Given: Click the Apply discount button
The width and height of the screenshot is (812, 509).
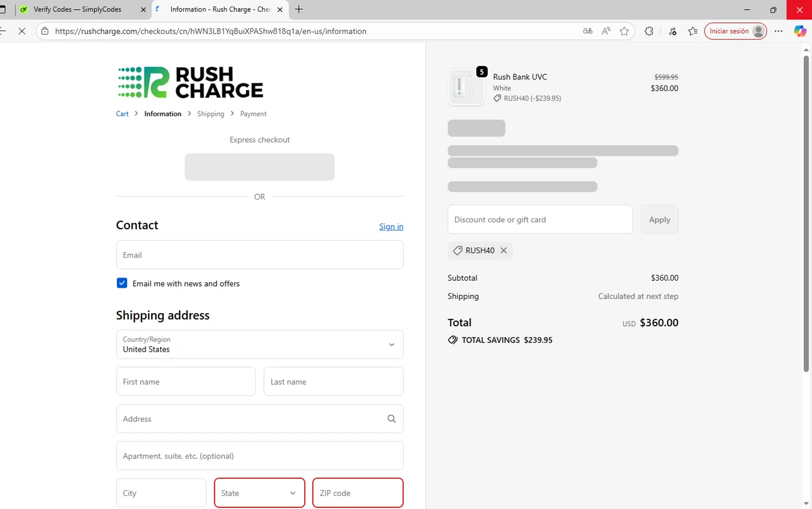Looking at the screenshot, I should coord(659,220).
